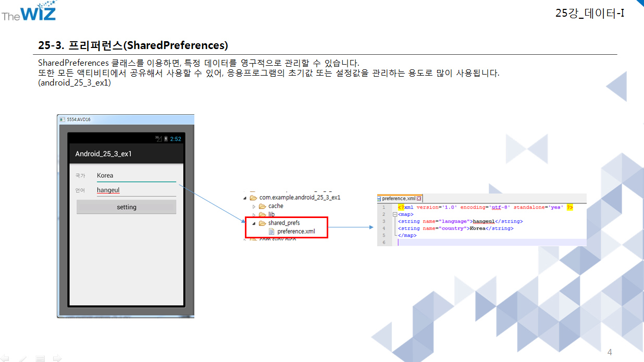
Task: Click the slide heading 25-3. 프리퍼런스(SharedPreferences)
Action: pyautogui.click(x=133, y=45)
